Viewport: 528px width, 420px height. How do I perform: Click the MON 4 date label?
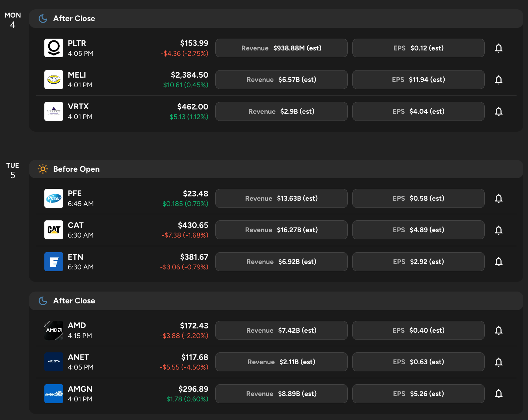pos(13,20)
